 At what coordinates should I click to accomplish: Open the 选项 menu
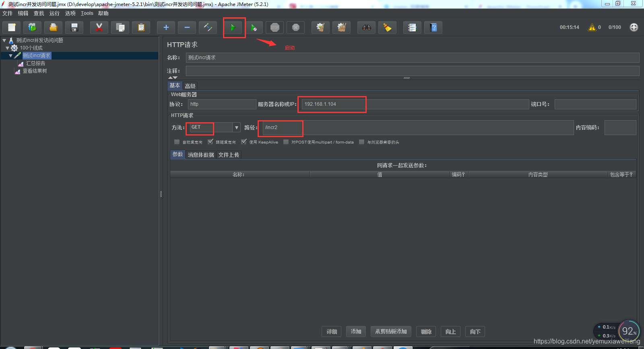(x=70, y=13)
